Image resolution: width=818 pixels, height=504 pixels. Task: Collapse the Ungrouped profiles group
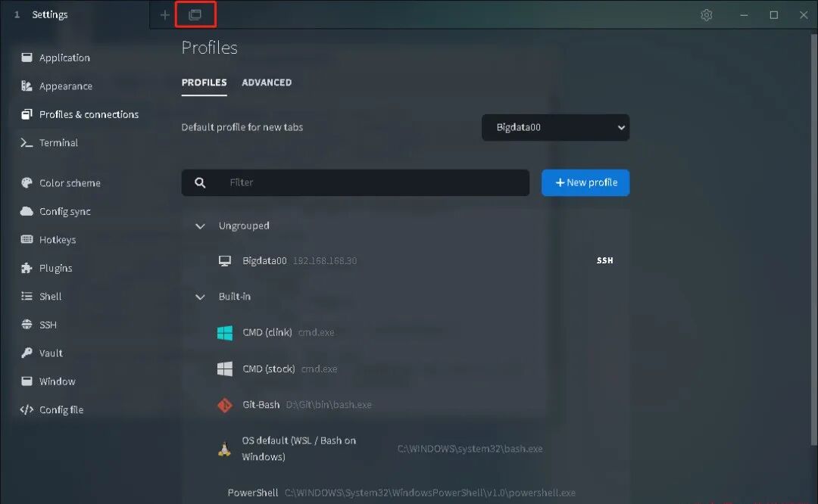point(200,226)
